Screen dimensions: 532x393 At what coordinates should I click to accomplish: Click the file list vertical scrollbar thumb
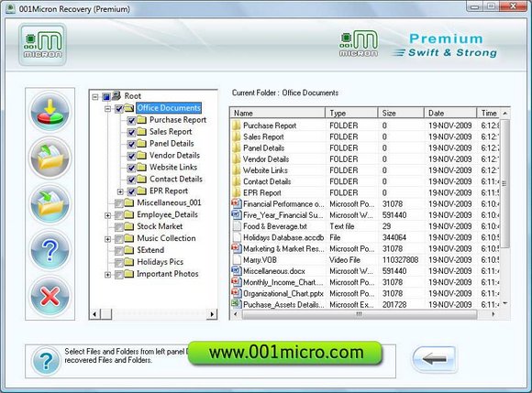(x=504, y=183)
